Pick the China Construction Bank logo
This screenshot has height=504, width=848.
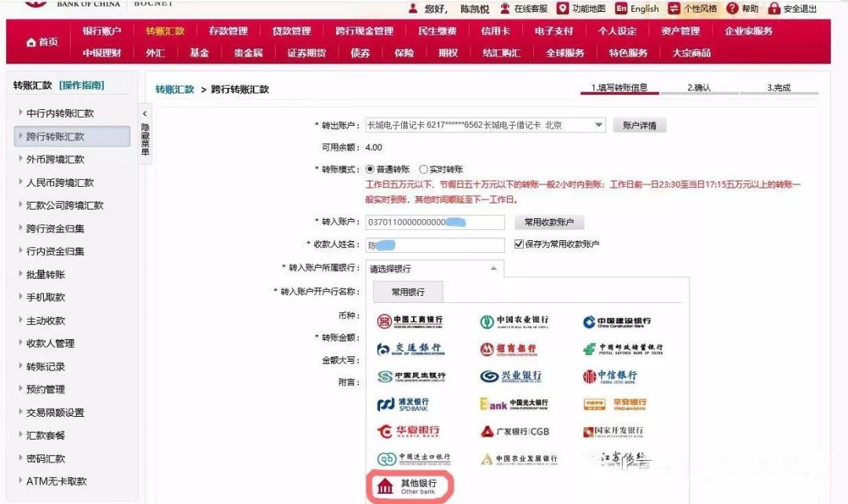pos(617,322)
